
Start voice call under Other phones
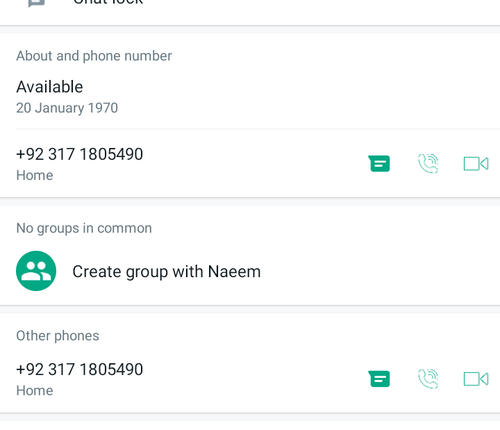(428, 379)
